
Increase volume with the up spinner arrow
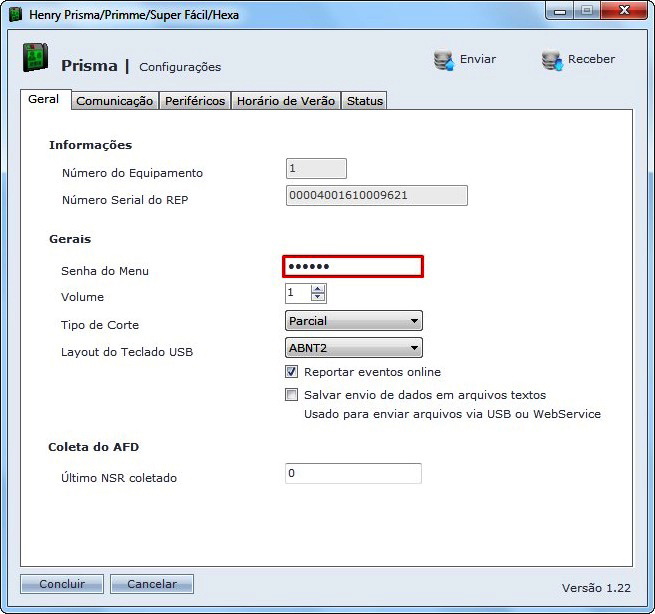(318, 289)
